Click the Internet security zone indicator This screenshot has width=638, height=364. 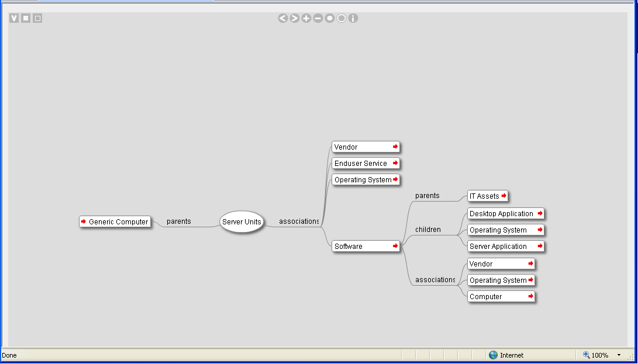(506, 355)
